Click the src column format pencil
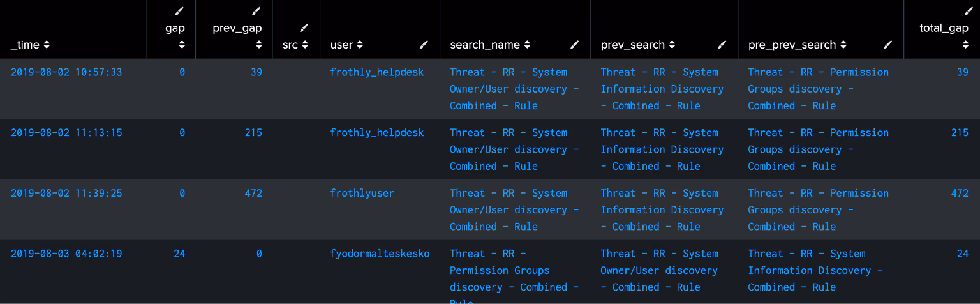This screenshot has height=304, width=980. [x=304, y=28]
